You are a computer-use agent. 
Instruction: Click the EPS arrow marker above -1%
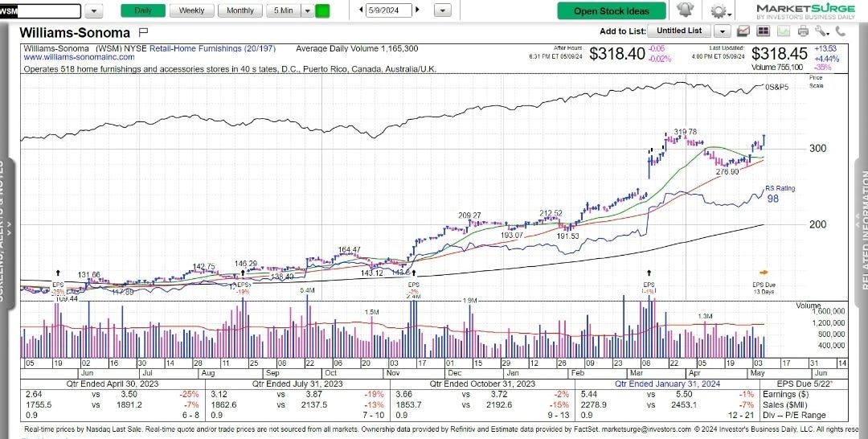click(649, 273)
